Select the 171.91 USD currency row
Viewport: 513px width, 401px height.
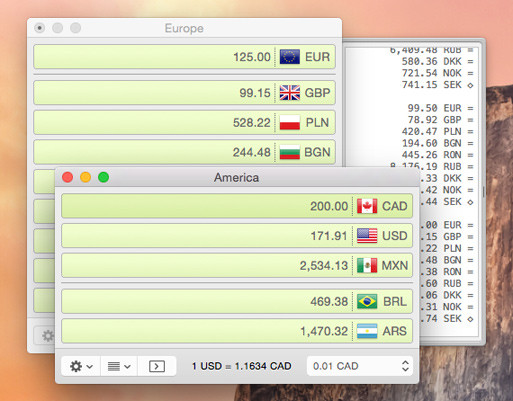[237, 236]
